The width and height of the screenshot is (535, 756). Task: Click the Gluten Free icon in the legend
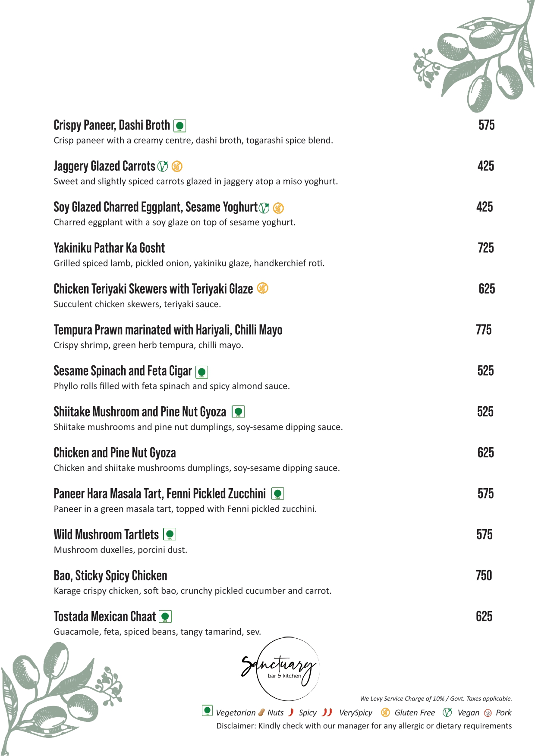(385, 712)
